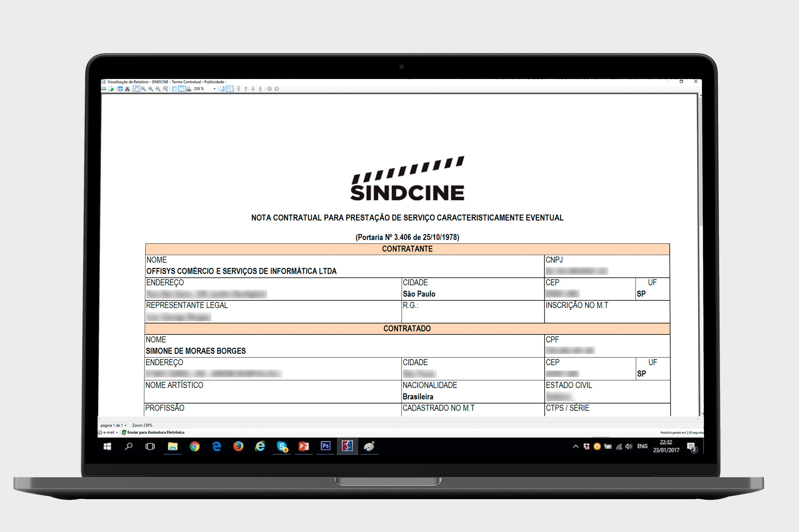The height and width of the screenshot is (532, 799).
Task: Click the zoom to selection icon
Action: point(165,89)
